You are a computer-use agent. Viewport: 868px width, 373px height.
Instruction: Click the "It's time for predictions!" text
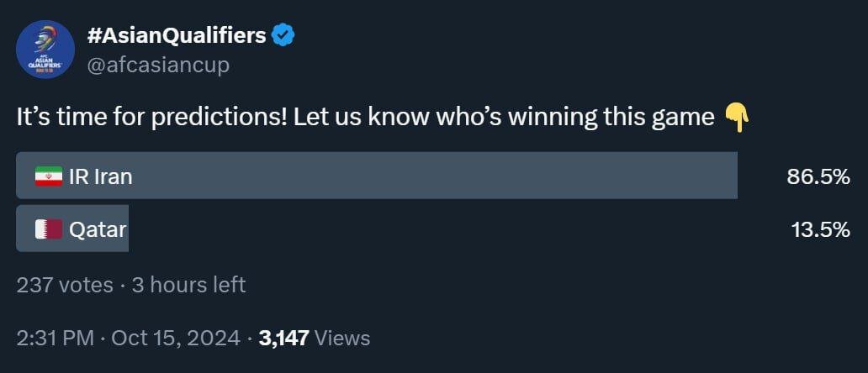point(151,118)
